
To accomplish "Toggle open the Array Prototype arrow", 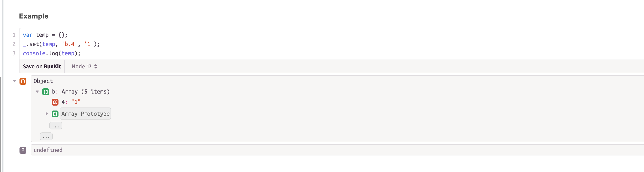I will 46,113.
